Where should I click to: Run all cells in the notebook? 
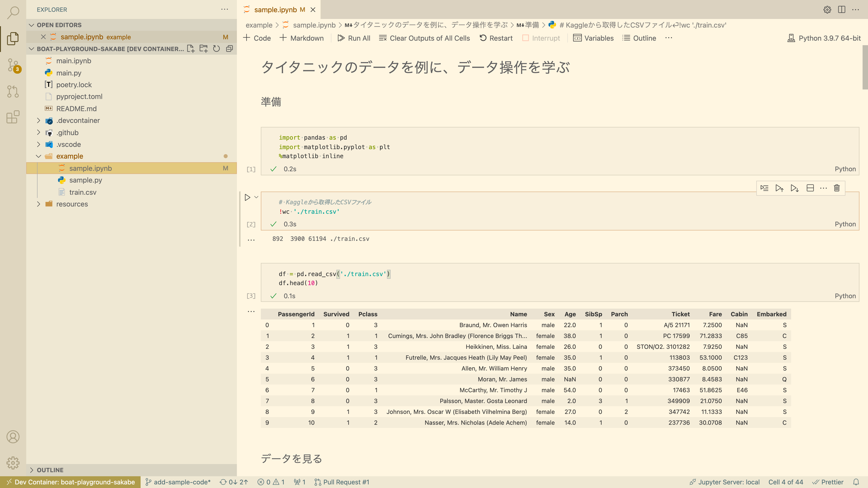click(354, 38)
